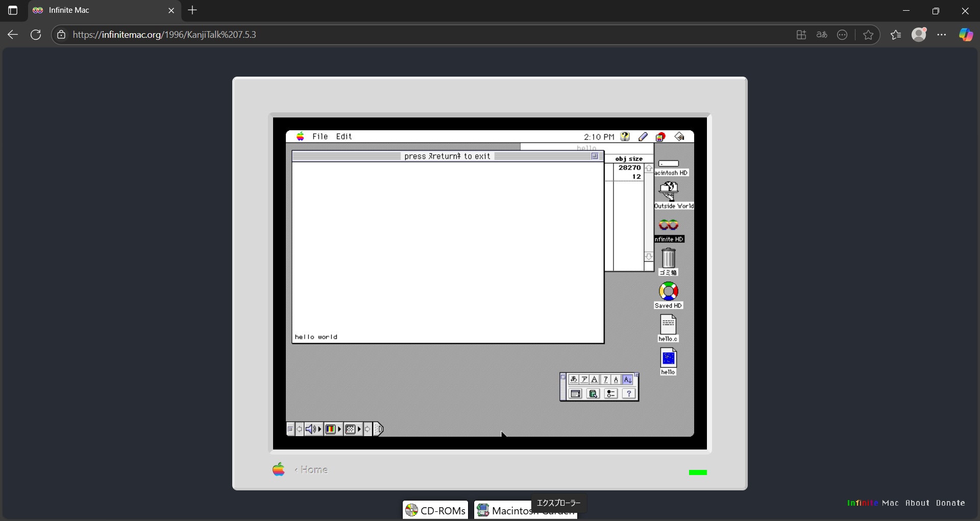Open the About footer link

[917, 503]
